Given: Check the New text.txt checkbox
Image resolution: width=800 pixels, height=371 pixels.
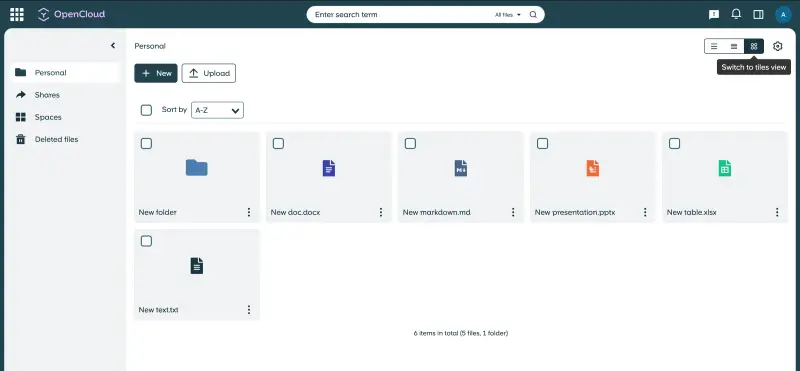Looking at the screenshot, I should point(146,241).
